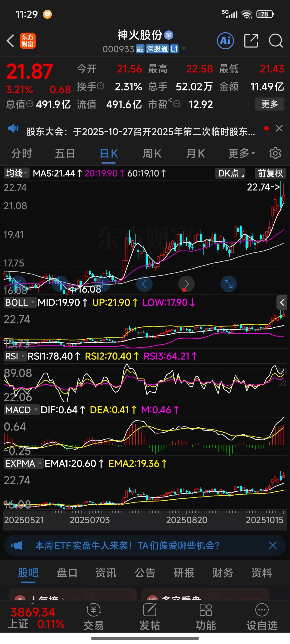Expand the stock title dropdown arrow

pyautogui.click(x=184, y=48)
